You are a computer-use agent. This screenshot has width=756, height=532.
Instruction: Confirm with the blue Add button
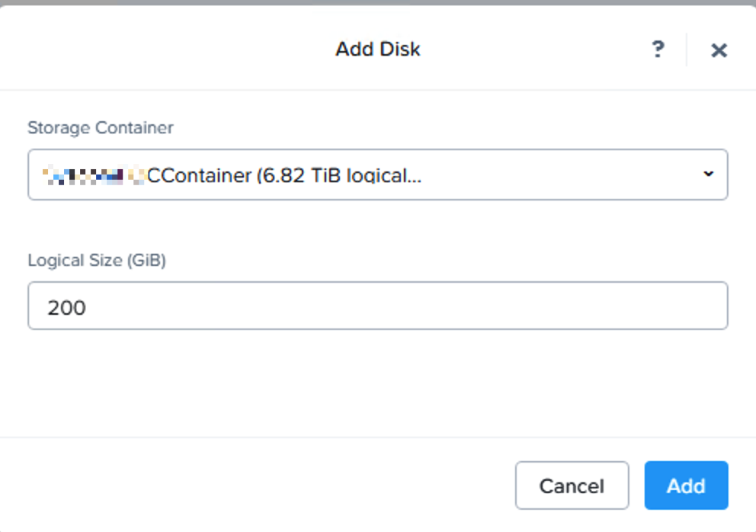pyautogui.click(x=686, y=486)
